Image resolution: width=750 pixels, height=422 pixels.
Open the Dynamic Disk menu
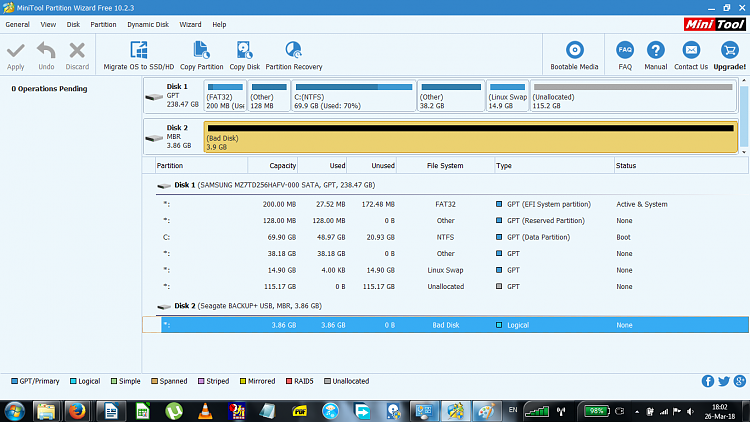(x=148, y=24)
